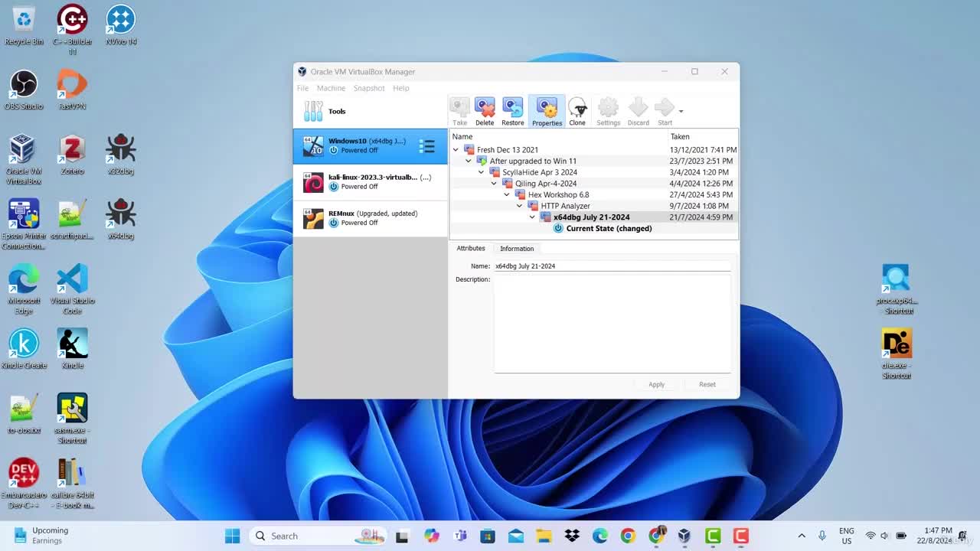This screenshot has height=551, width=980.
Task: Collapse the HTTP Analyzer snapshot node
Action: [x=520, y=206]
